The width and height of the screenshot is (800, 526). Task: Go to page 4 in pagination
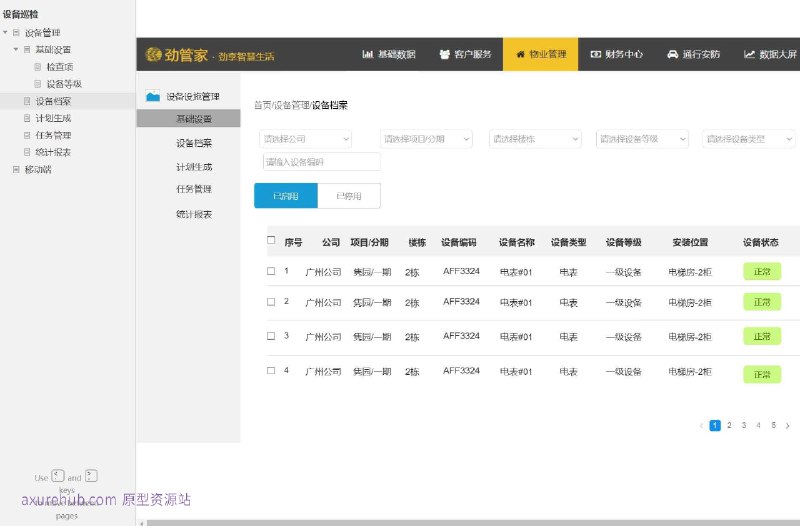point(759,425)
